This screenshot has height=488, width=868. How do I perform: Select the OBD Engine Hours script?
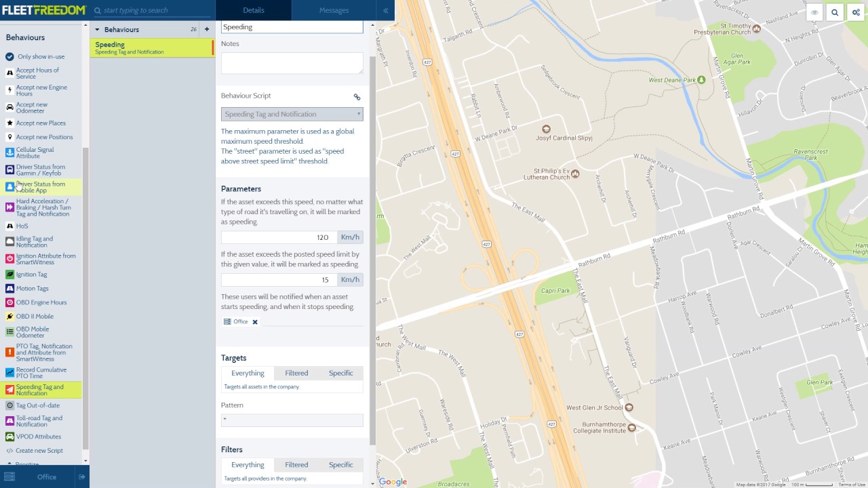(x=41, y=302)
